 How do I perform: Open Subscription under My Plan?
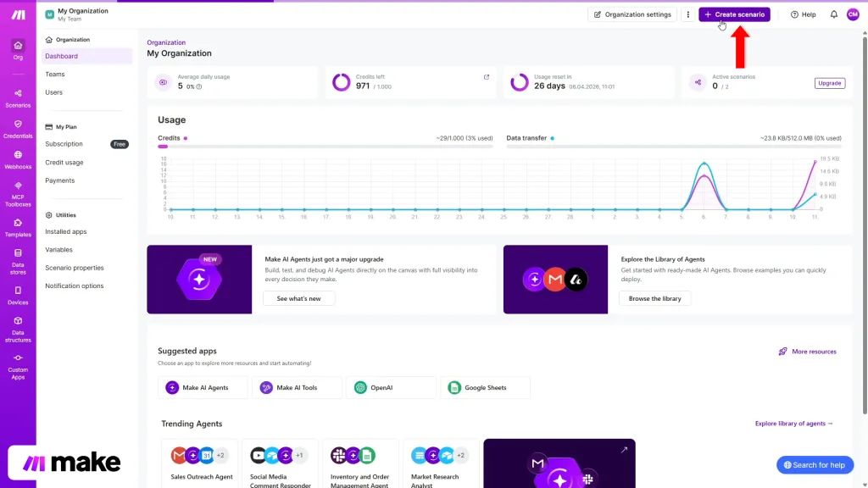pyautogui.click(x=64, y=144)
